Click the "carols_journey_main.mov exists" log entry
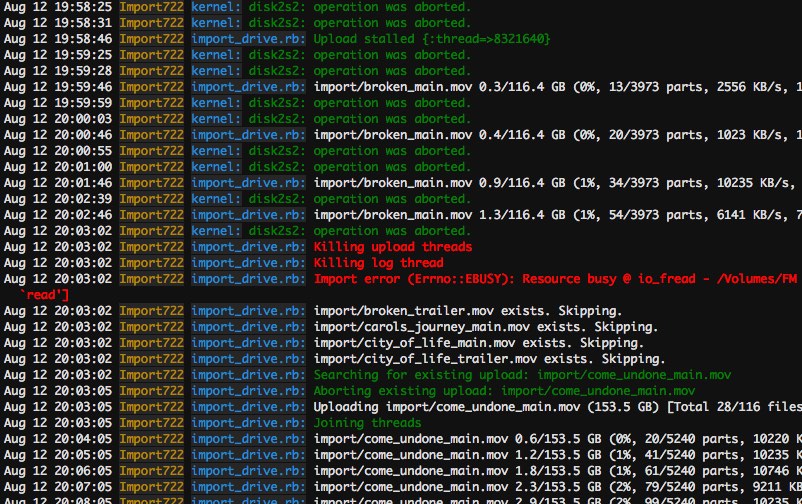This screenshot has height=504, width=802. pos(485,327)
